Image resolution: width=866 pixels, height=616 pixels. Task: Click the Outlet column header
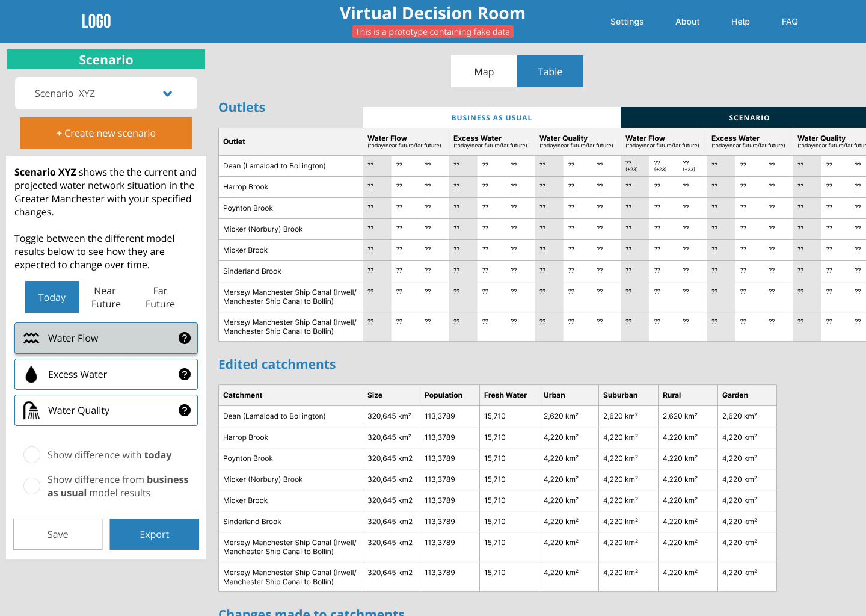coord(234,142)
